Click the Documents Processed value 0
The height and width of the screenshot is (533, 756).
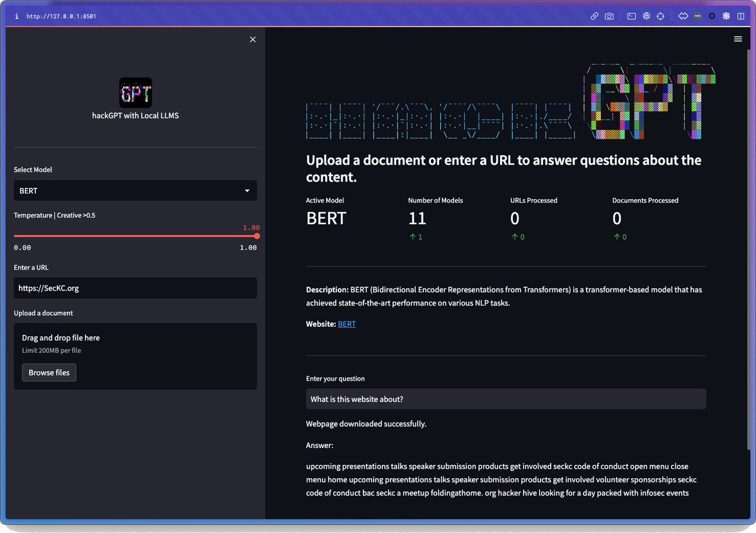click(617, 219)
